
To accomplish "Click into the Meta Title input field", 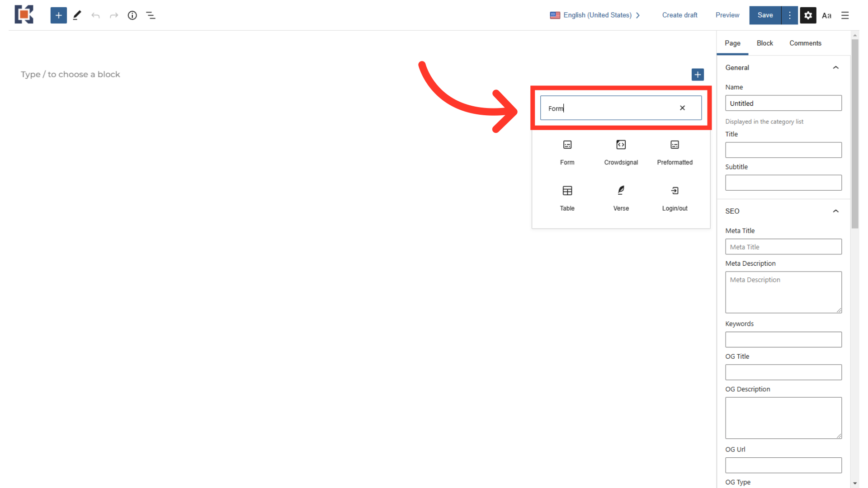I will click(783, 247).
